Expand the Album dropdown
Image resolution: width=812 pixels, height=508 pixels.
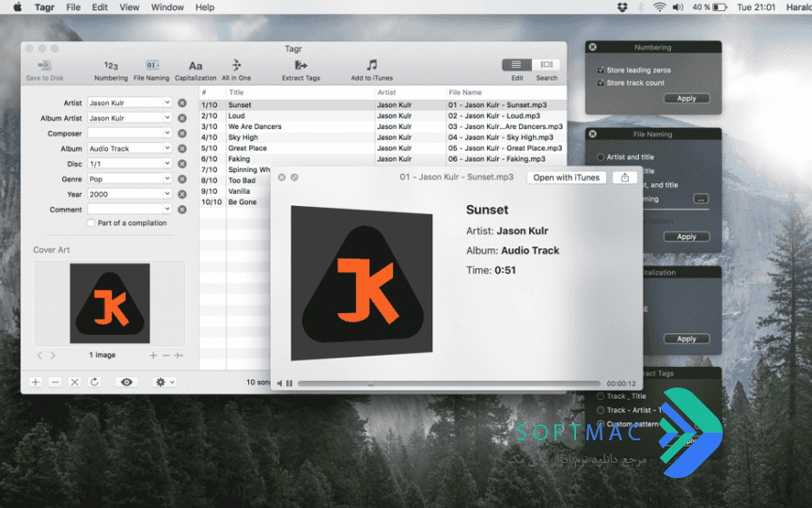click(x=167, y=149)
